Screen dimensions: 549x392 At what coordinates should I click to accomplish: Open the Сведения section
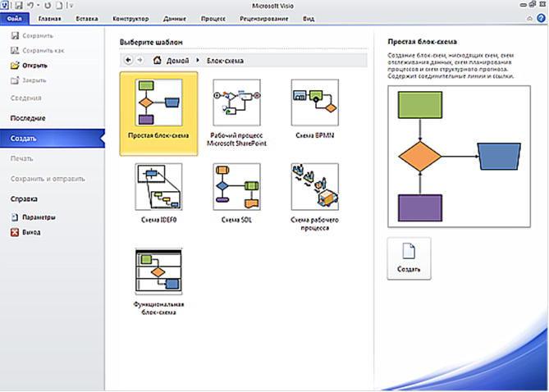click(26, 98)
